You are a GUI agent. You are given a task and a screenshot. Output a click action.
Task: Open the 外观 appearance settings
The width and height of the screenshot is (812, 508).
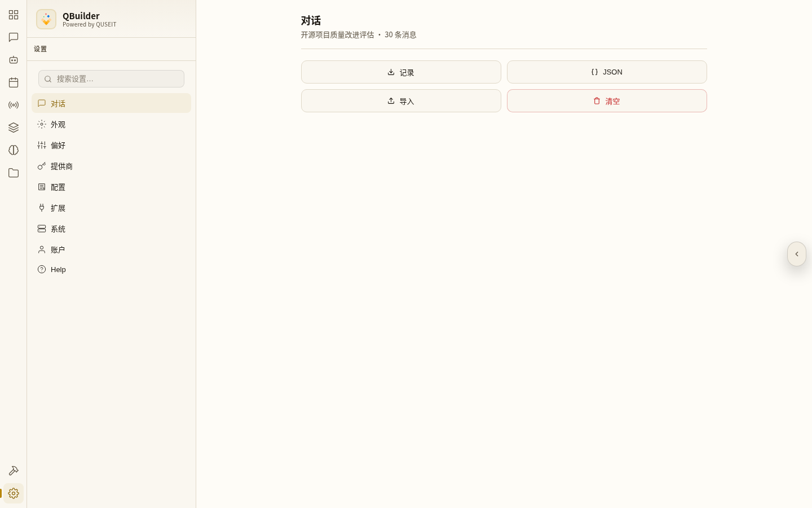111,124
